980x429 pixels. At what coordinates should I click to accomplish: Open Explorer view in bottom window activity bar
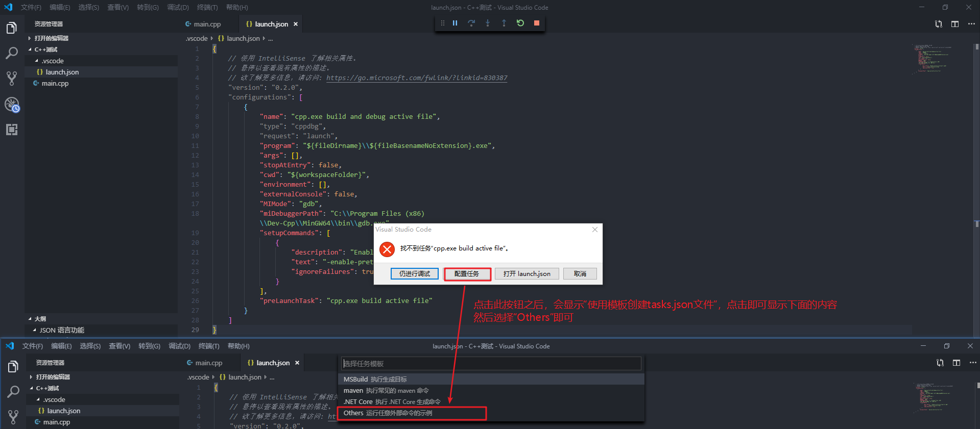13,366
